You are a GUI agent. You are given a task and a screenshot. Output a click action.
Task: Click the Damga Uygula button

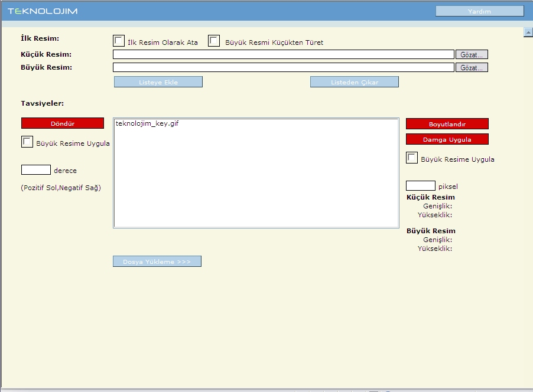tap(447, 139)
